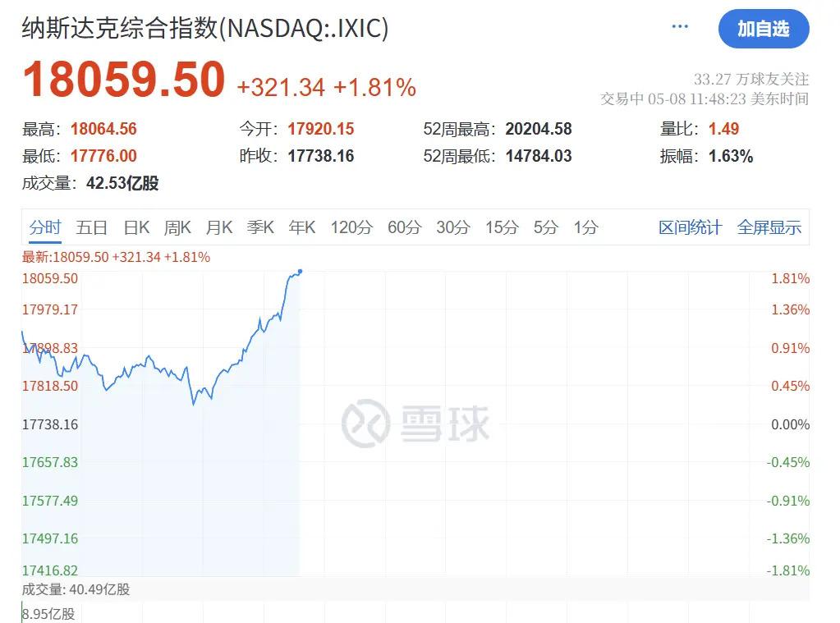Click the y-axis baseline label 17738.16

pyautogui.click(x=50, y=424)
